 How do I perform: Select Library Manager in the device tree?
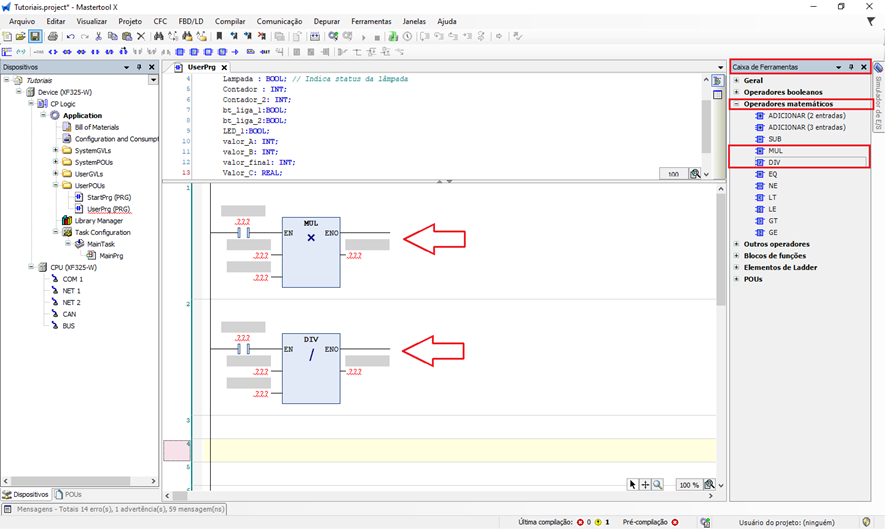pos(98,220)
